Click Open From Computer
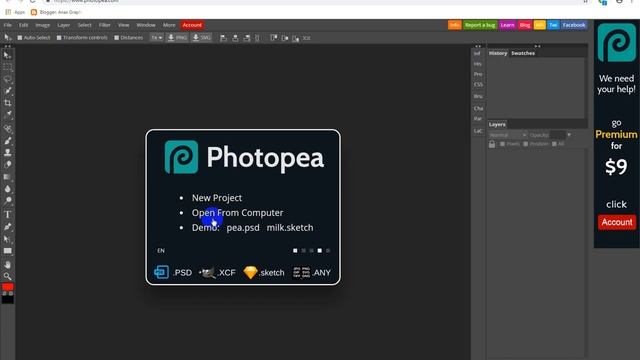Viewport: 640px width, 360px height. click(x=237, y=213)
